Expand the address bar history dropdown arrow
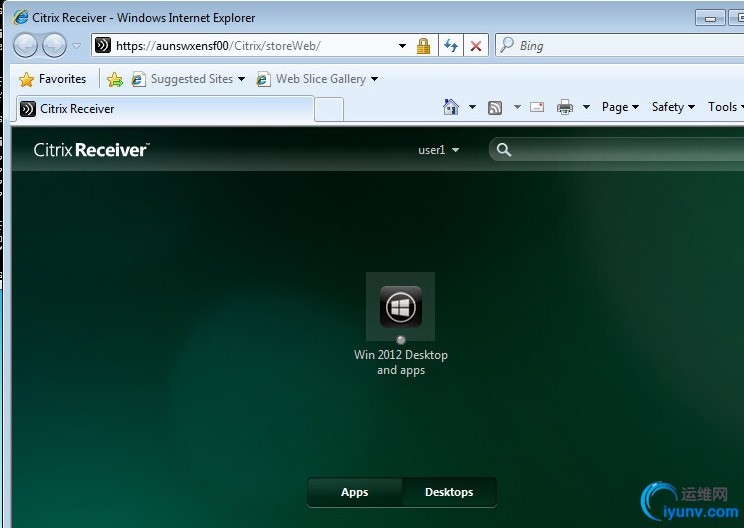 click(402, 46)
